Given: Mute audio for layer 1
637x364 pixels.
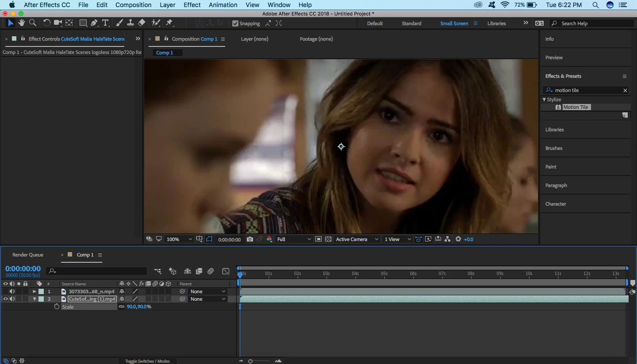Looking at the screenshot, I should tap(12, 291).
